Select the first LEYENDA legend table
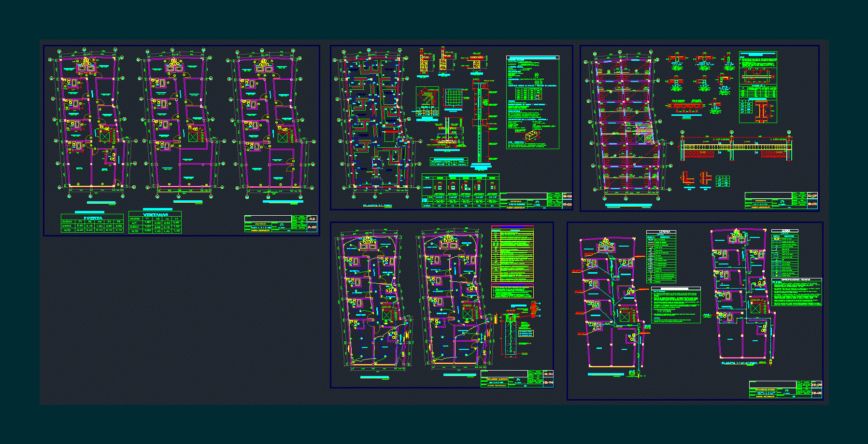Viewport: 868px width, 444px height. point(661,256)
